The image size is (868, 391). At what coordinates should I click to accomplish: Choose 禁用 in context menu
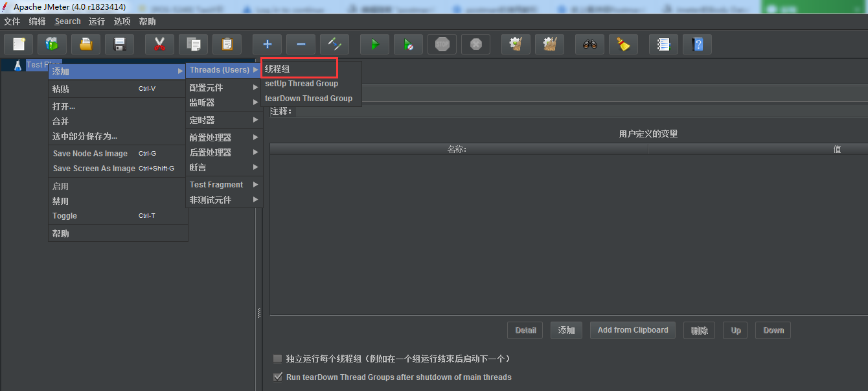[x=118, y=201]
